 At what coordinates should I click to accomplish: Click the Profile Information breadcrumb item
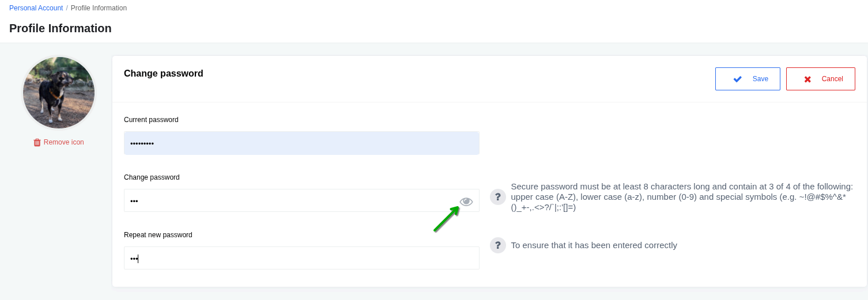[x=99, y=8]
